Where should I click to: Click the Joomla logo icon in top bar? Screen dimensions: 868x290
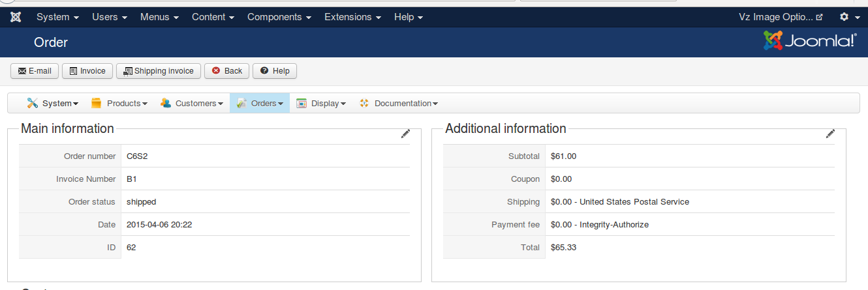[x=16, y=17]
